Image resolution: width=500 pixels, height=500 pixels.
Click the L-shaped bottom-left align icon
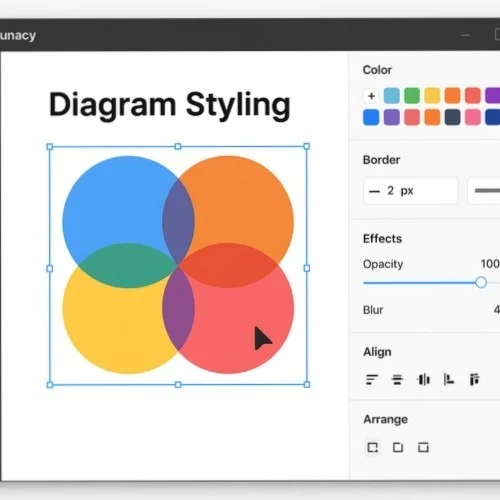pos(449,379)
